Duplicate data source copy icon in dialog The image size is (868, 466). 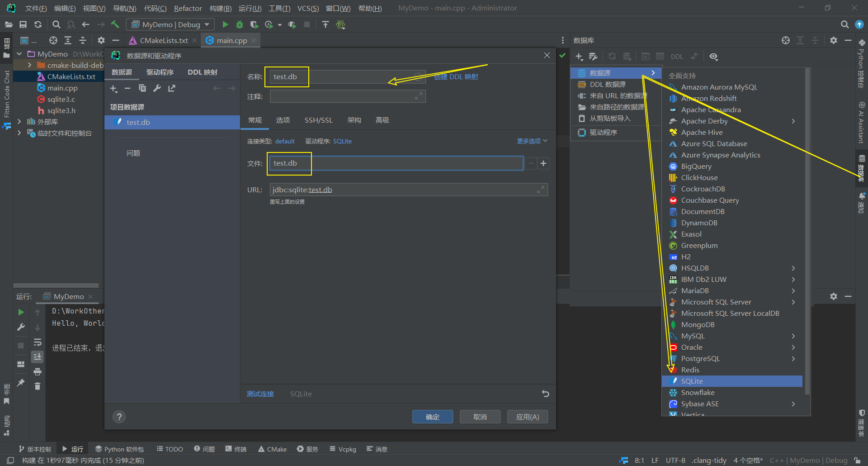pos(142,88)
